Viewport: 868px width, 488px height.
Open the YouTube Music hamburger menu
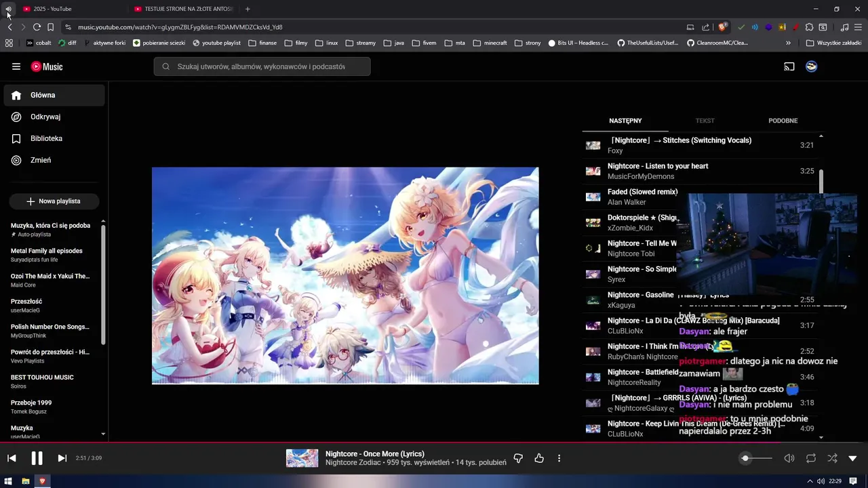(16, 66)
